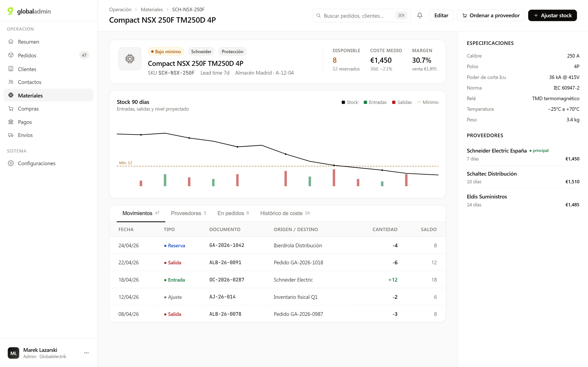Click the Schneider brand tag

pos(201,52)
